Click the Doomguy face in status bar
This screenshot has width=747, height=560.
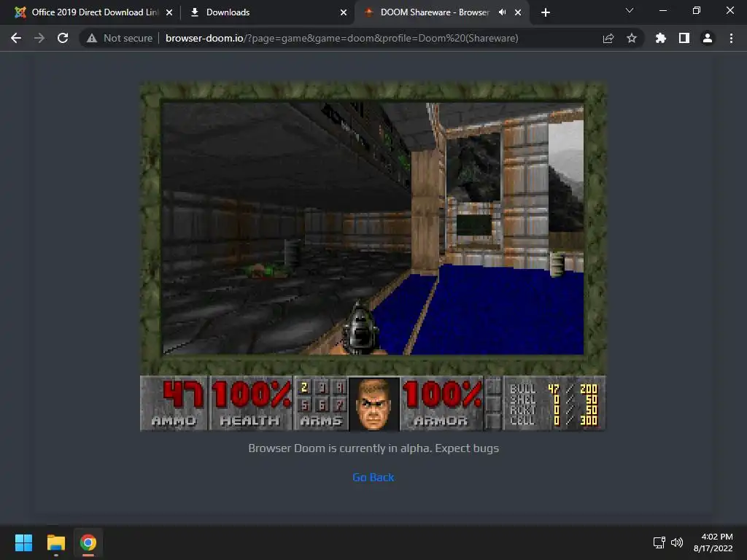[x=374, y=404]
